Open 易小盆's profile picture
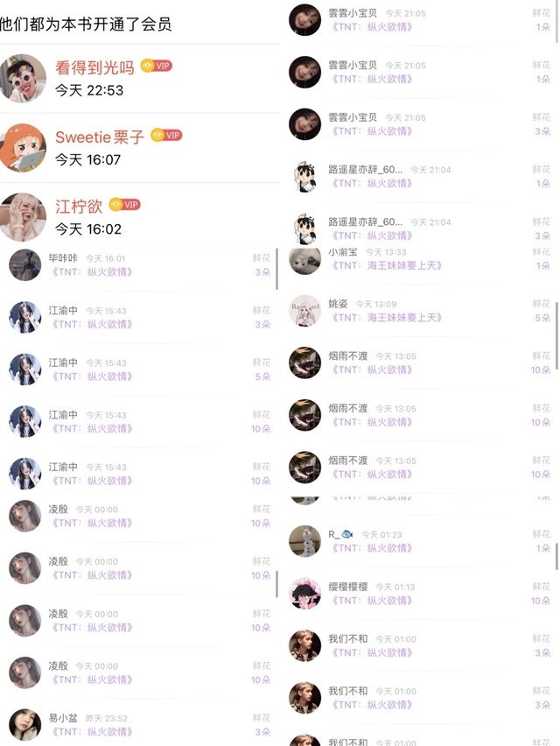This screenshot has height=746, width=560. point(25,725)
